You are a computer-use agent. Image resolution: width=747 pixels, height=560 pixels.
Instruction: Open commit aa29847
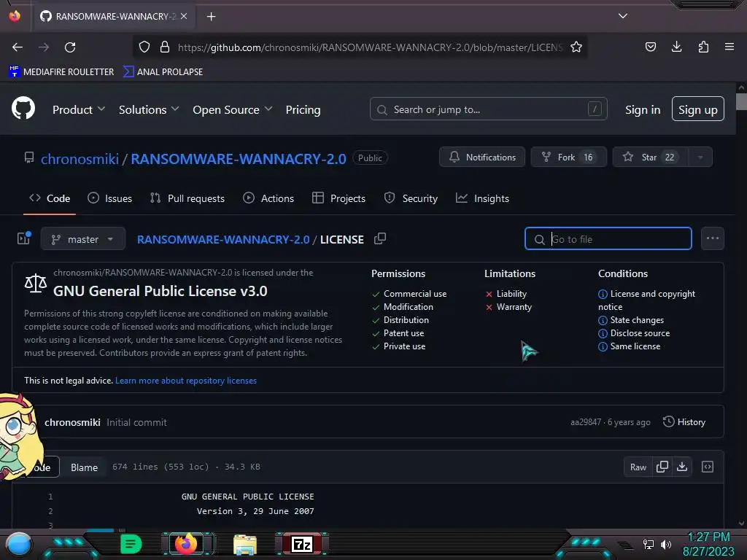coord(586,422)
